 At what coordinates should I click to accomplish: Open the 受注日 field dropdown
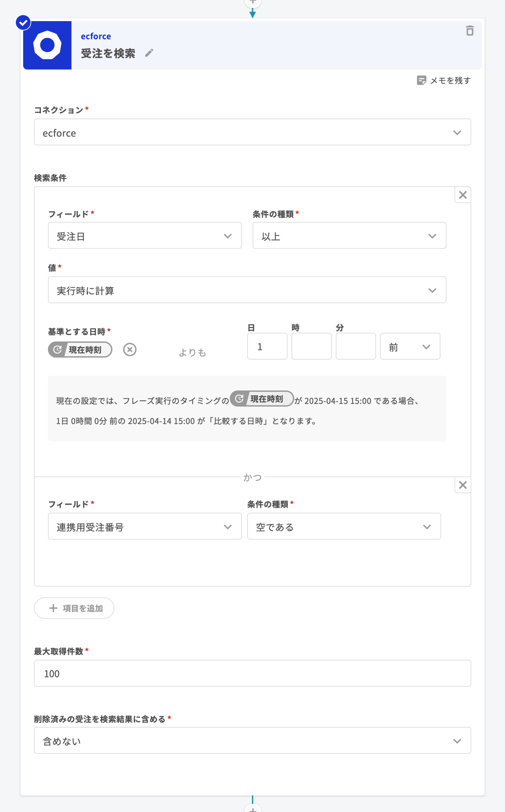pos(145,236)
